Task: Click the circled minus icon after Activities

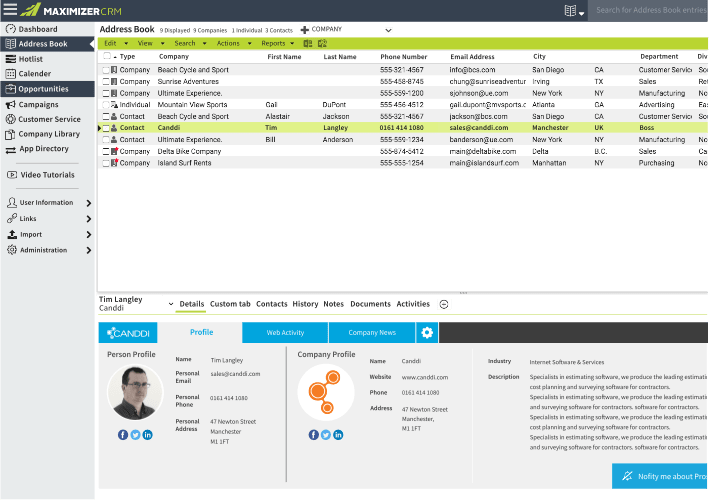Action: (x=444, y=304)
